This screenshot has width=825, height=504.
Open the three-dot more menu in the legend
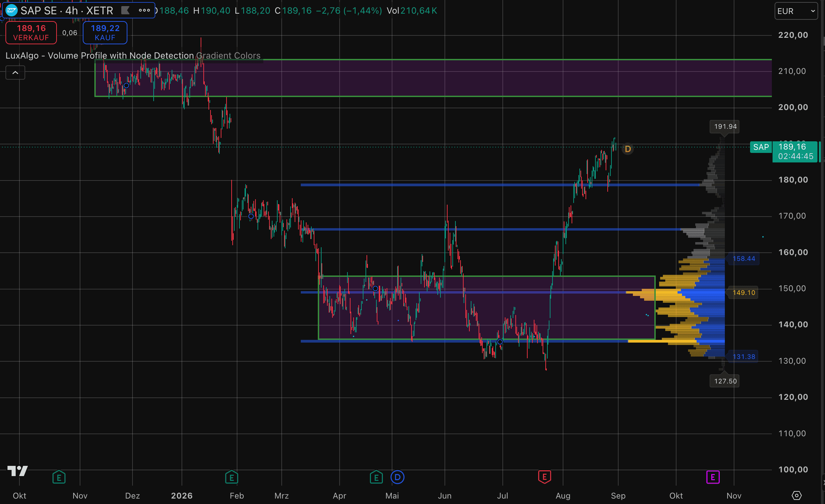[144, 11]
